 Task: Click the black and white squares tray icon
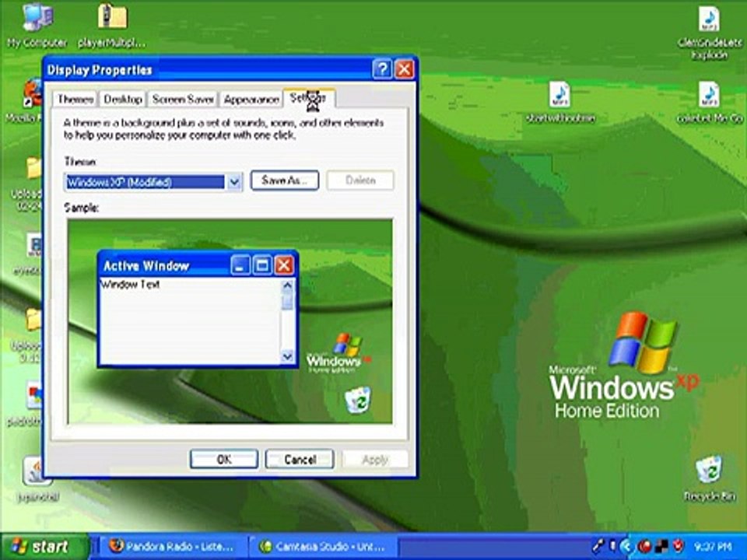(661, 546)
